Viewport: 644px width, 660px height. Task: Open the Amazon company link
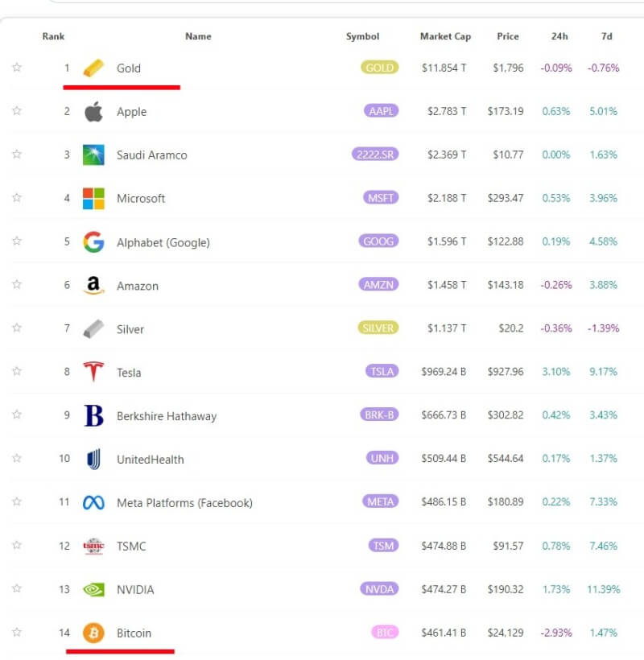[x=137, y=286]
